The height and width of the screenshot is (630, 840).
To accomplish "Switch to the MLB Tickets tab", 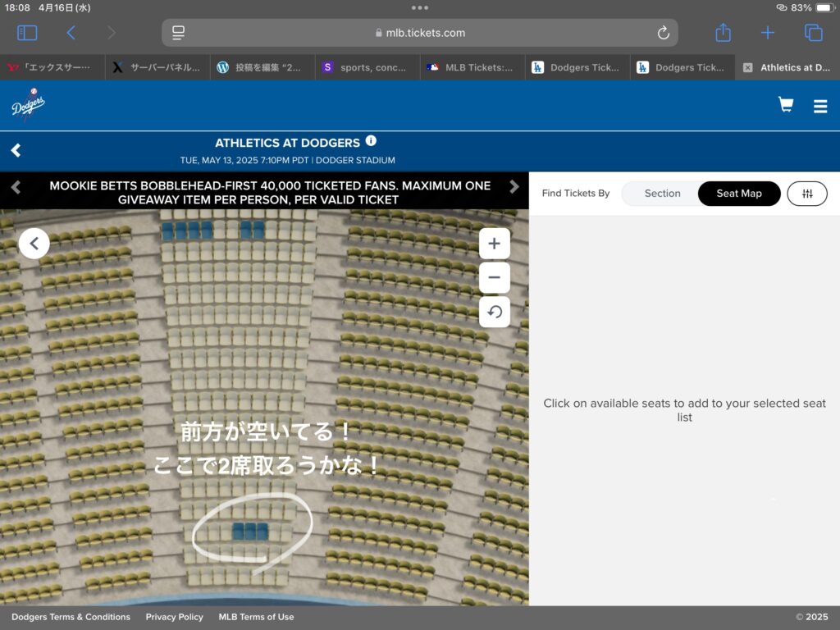I will tap(472, 67).
